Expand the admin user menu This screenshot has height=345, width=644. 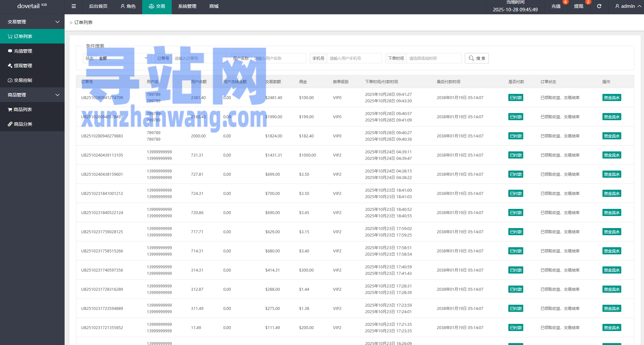[x=628, y=6]
